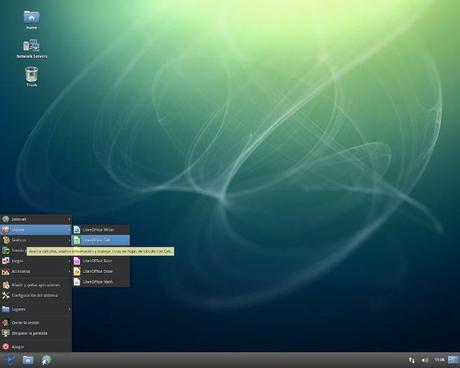Click the application menu launcher on taskbar

(10, 360)
